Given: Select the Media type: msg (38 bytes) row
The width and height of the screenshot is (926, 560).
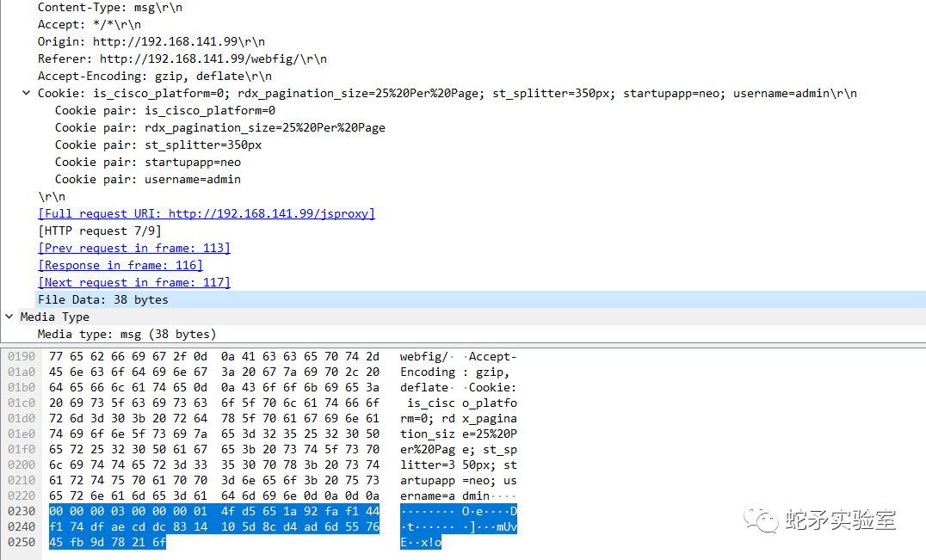Looking at the screenshot, I should pos(127,334).
